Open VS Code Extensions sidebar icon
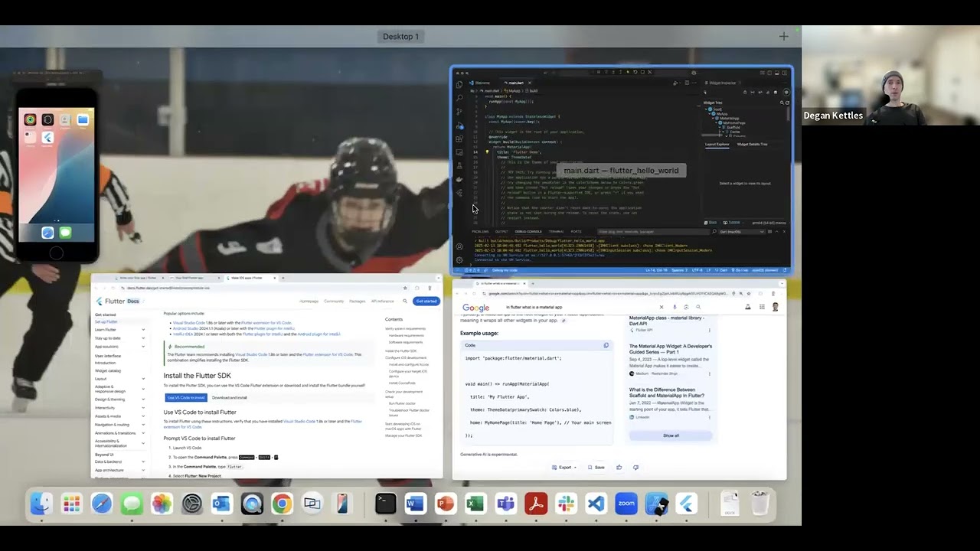The height and width of the screenshot is (551, 980). (459, 139)
